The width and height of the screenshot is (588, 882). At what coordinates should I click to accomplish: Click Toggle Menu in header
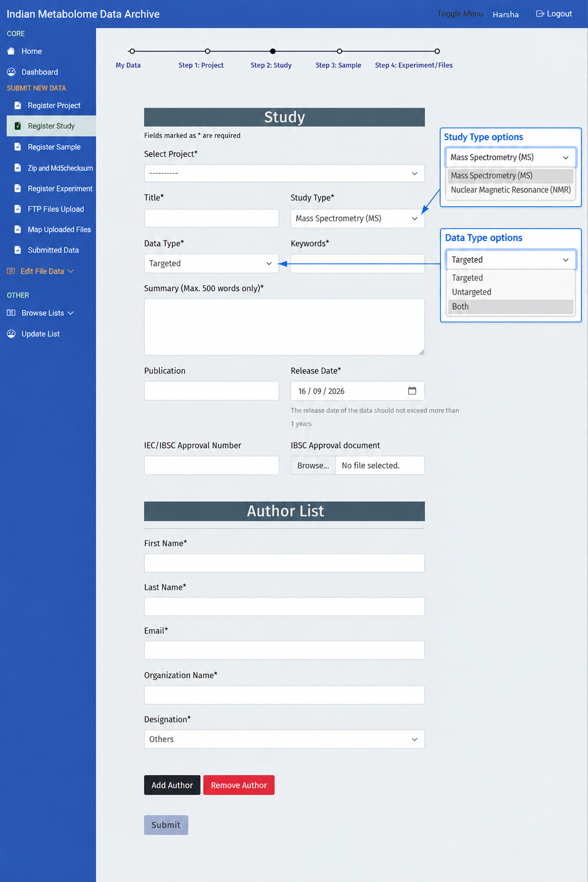pos(460,14)
